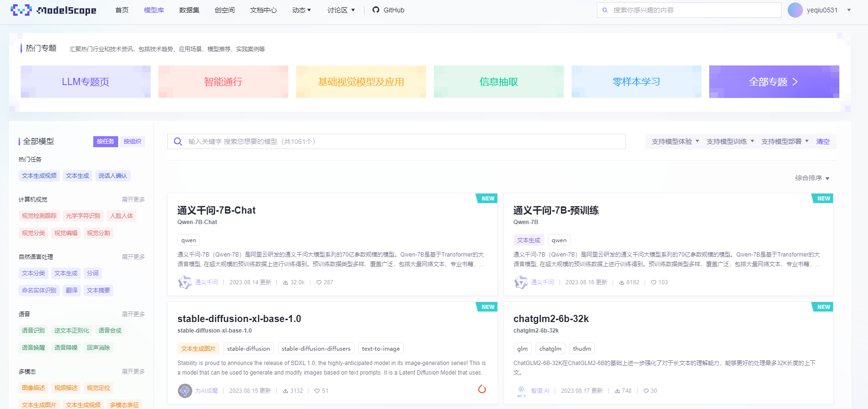Click the ModelScope logo
The image size is (868, 409).
click(x=54, y=10)
